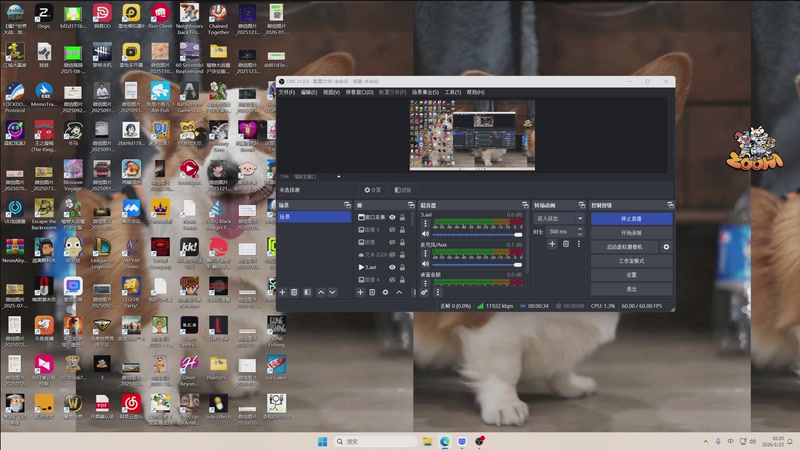
Task: Move scene down with the down arrow
Action: (x=333, y=292)
